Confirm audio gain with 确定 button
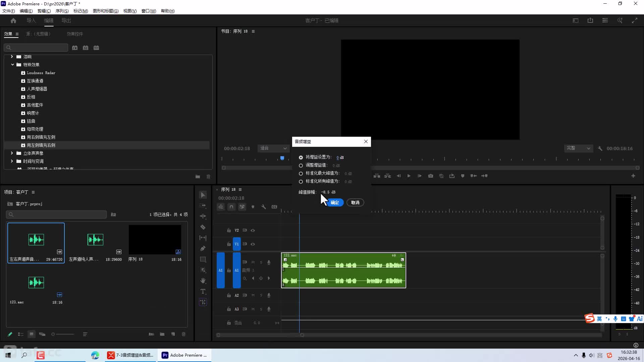The image size is (644, 362). click(335, 202)
